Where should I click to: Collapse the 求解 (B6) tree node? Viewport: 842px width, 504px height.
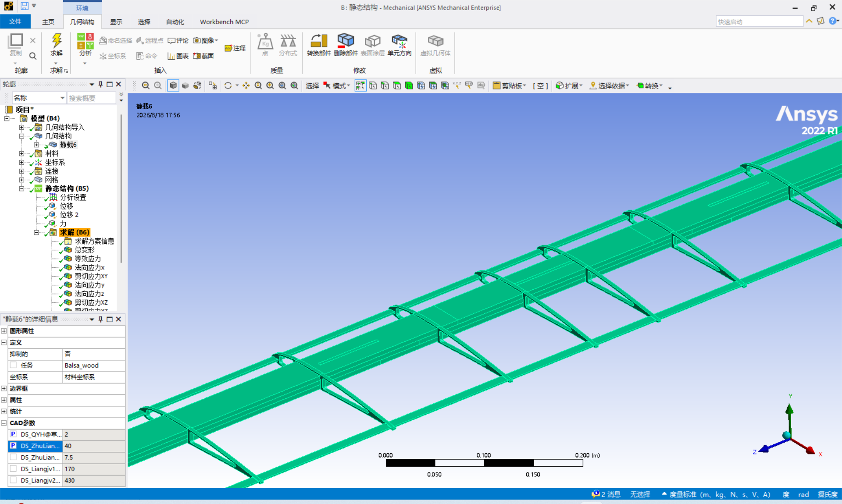tap(36, 232)
